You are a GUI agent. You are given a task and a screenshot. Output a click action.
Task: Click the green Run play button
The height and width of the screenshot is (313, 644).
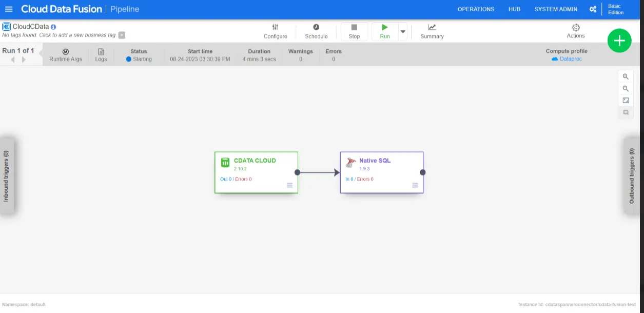(x=384, y=28)
